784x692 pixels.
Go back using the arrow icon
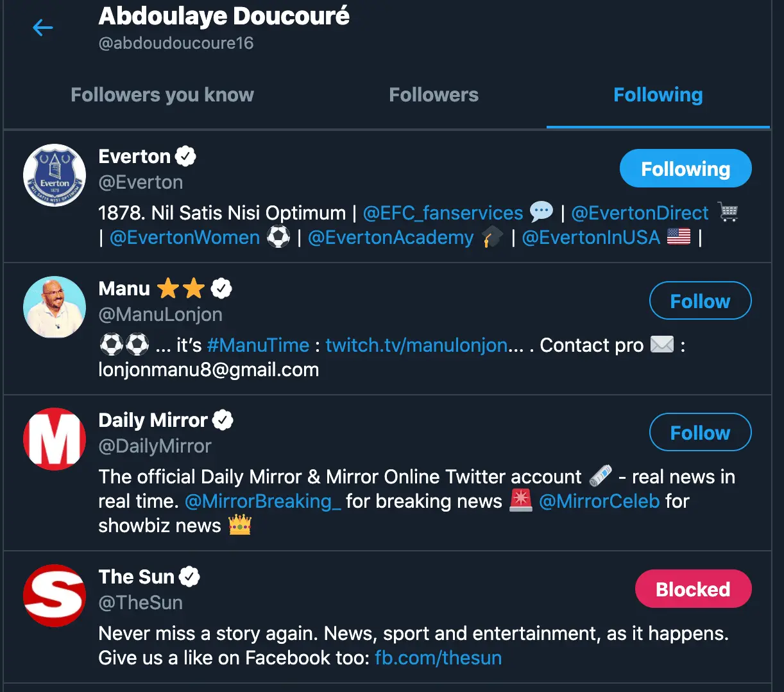(42, 28)
